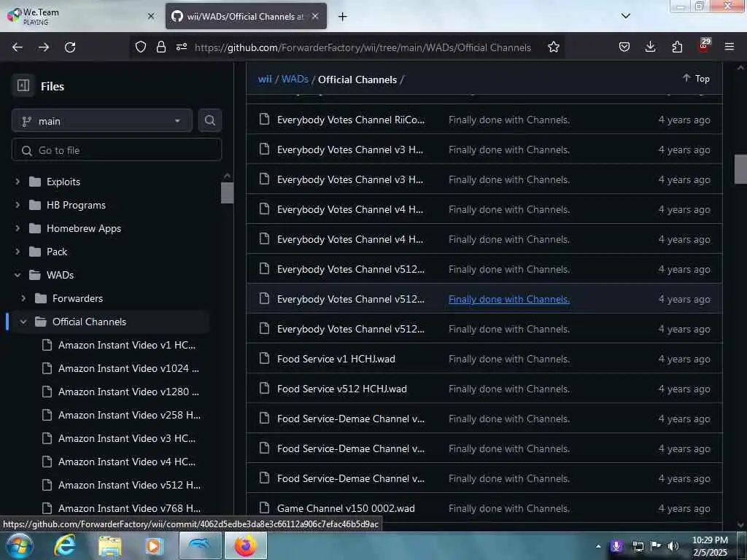The width and height of the screenshot is (747, 560).
Task: Bookmark this page with the star icon
Action: (x=553, y=47)
